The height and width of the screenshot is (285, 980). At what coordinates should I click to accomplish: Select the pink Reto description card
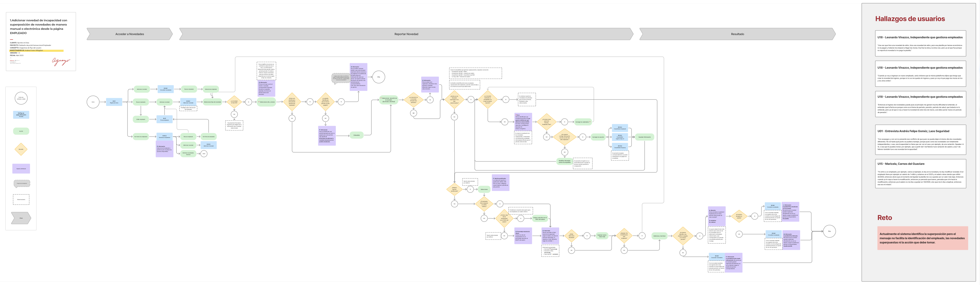coord(922,238)
